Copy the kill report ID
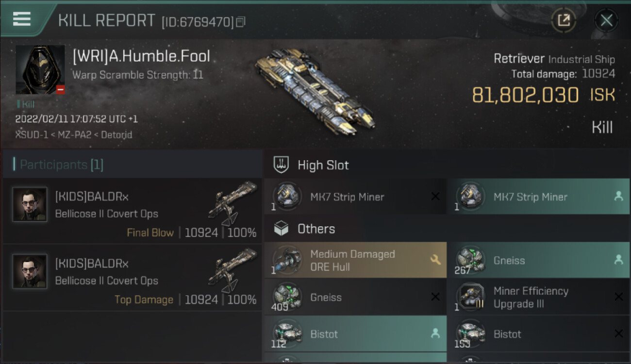The width and height of the screenshot is (631, 364). click(241, 22)
